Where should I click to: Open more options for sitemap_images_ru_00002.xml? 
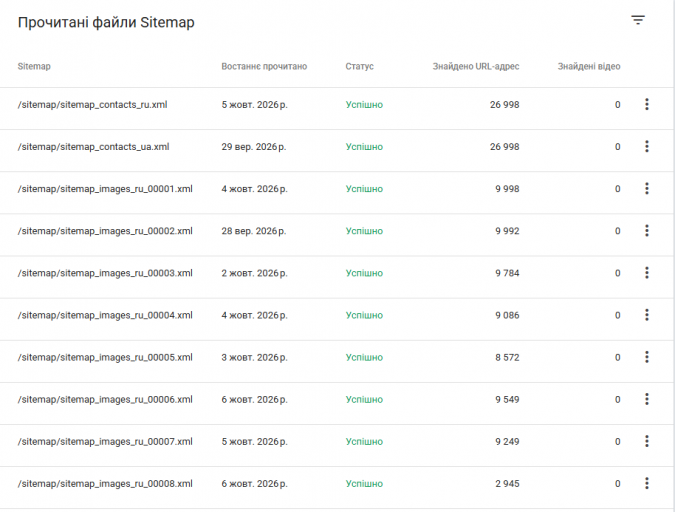(647, 231)
